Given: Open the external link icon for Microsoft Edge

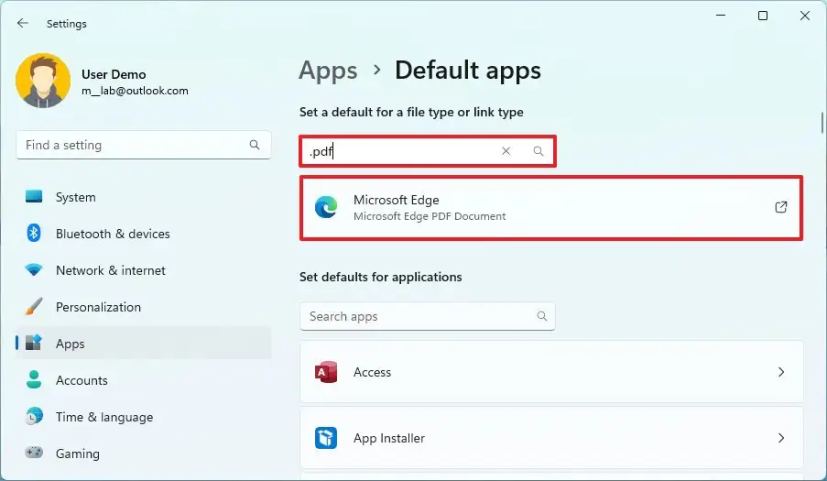Looking at the screenshot, I should click(x=781, y=207).
